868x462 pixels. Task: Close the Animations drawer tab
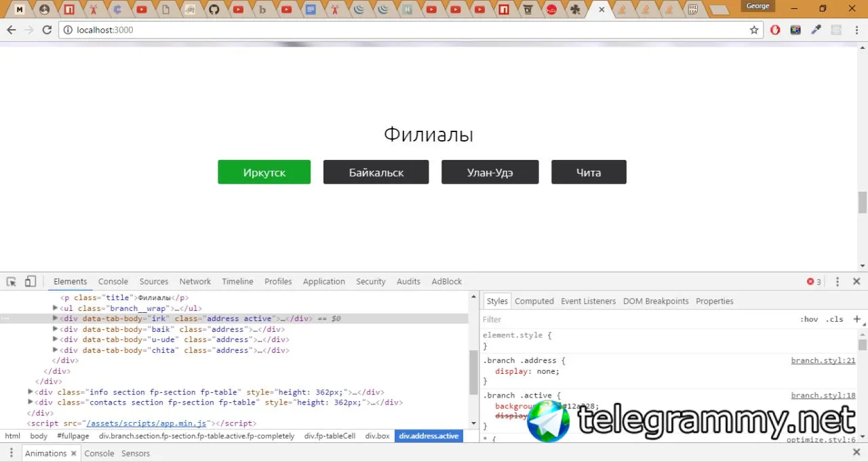tap(74, 453)
